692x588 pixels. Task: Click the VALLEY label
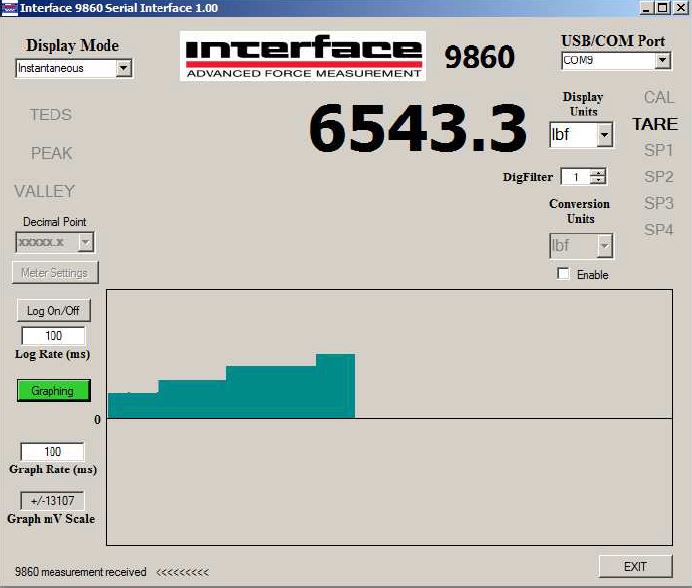(45, 191)
